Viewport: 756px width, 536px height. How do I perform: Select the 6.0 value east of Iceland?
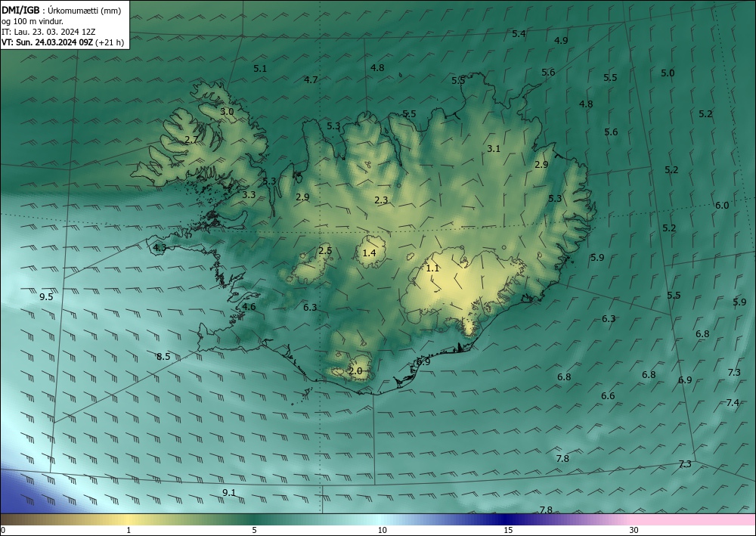point(722,206)
